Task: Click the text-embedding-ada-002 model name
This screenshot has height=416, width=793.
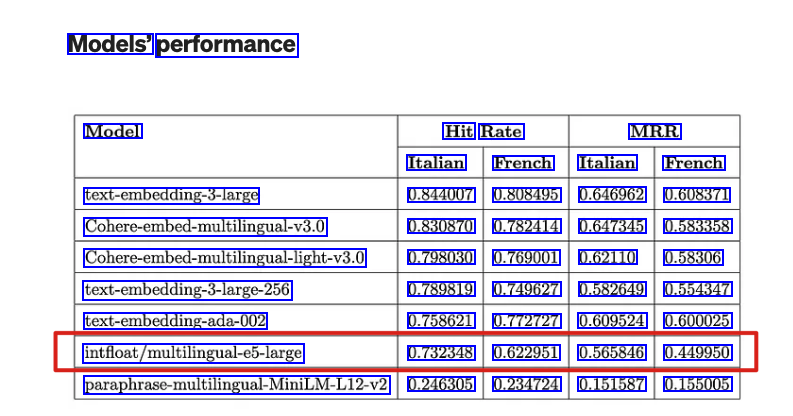Action: coord(176,322)
